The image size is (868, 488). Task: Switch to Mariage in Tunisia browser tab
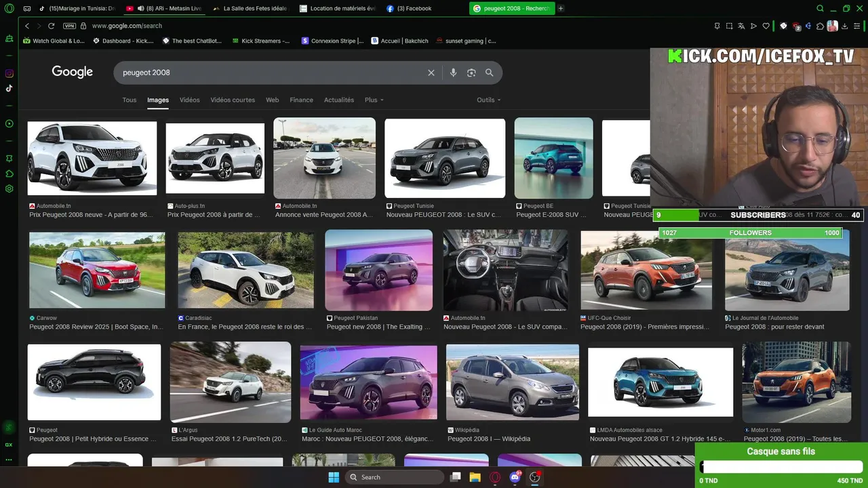tap(77, 9)
